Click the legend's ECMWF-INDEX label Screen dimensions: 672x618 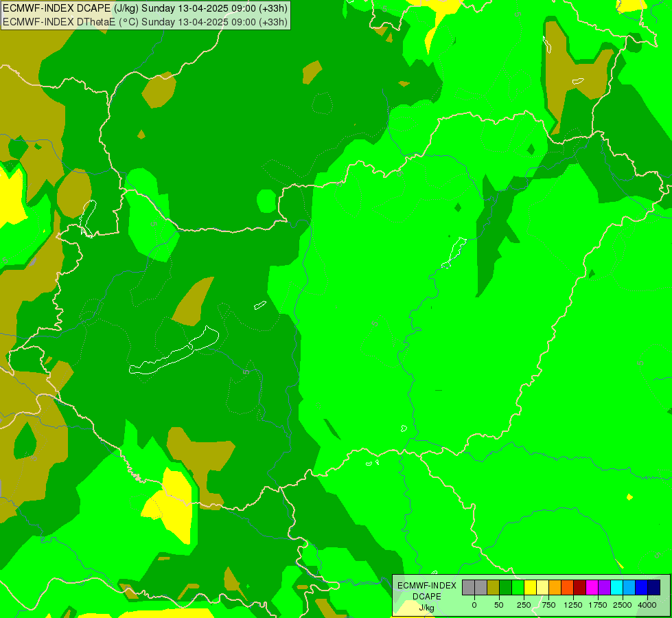(427, 586)
